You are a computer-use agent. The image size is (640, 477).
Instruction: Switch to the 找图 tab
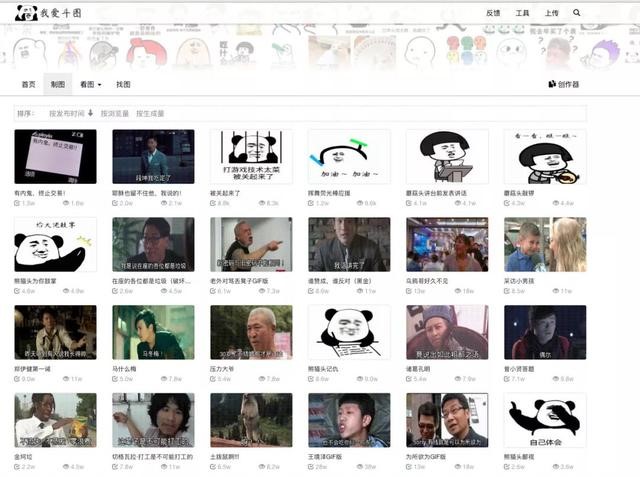coord(123,85)
